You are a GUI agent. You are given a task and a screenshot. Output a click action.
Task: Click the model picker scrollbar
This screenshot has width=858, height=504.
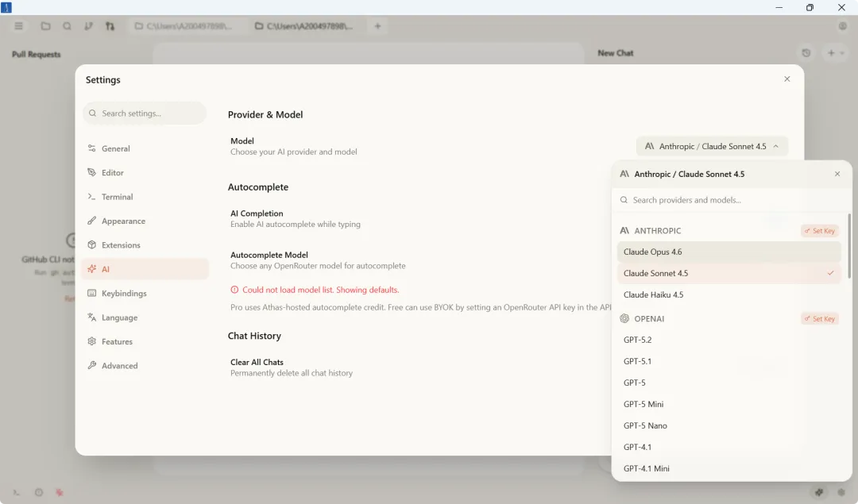pyautogui.click(x=848, y=246)
